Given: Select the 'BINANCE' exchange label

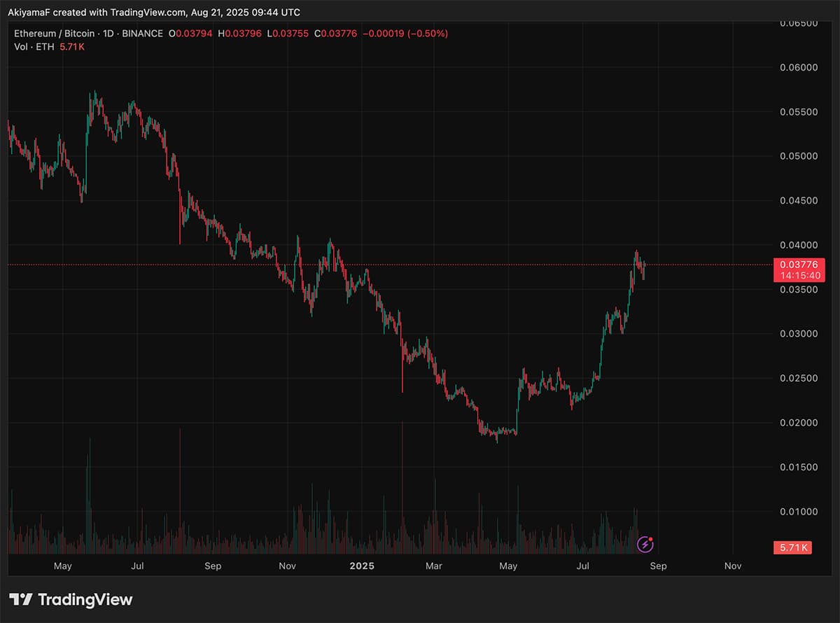Looking at the screenshot, I should [142, 33].
